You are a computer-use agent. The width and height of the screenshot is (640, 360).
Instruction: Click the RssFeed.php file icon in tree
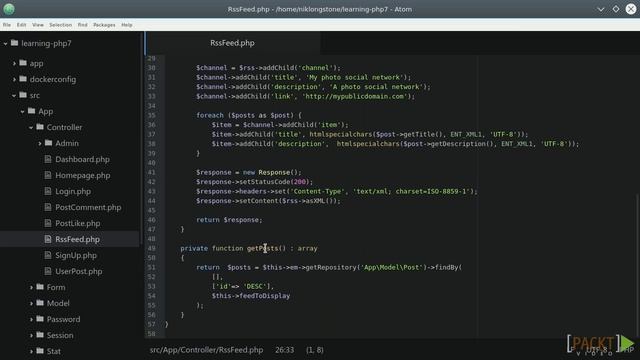[48, 239]
